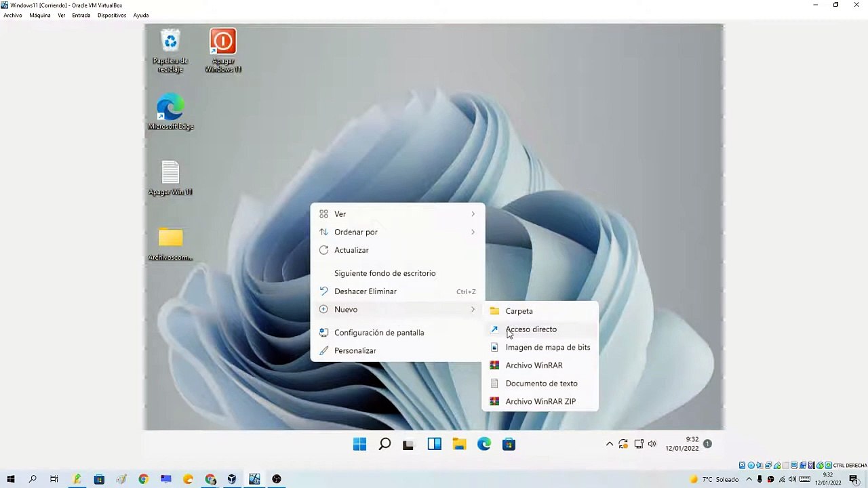
Task: Choose Personalizar from the context menu
Action: click(x=397, y=351)
